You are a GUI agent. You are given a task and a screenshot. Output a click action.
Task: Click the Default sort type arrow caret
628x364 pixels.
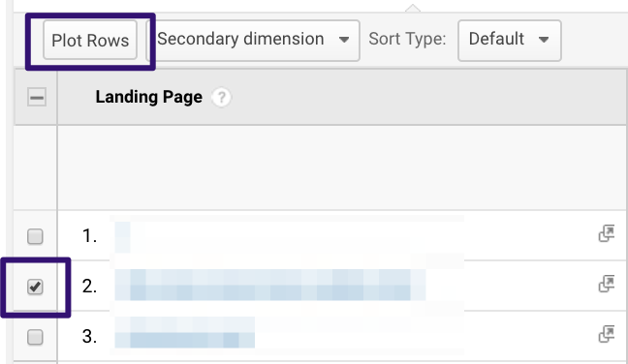pos(544,40)
